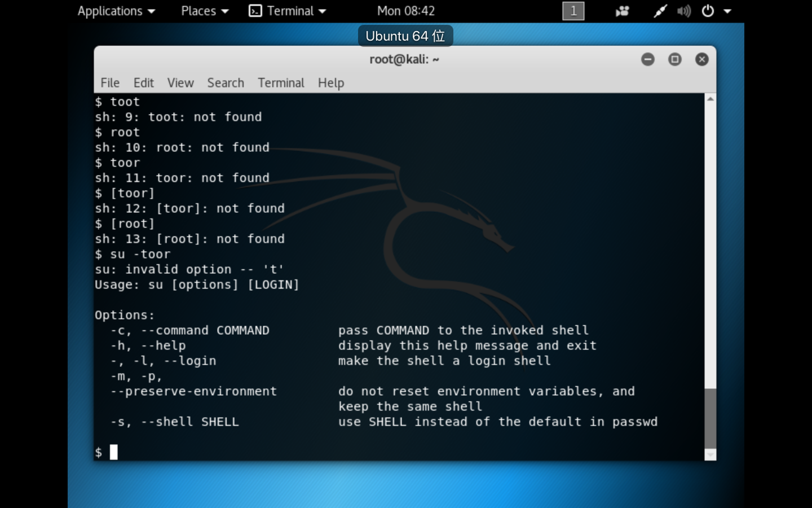The height and width of the screenshot is (508, 812).
Task: Click the line 'sh: 10: root: not found'
Action: tap(182, 148)
